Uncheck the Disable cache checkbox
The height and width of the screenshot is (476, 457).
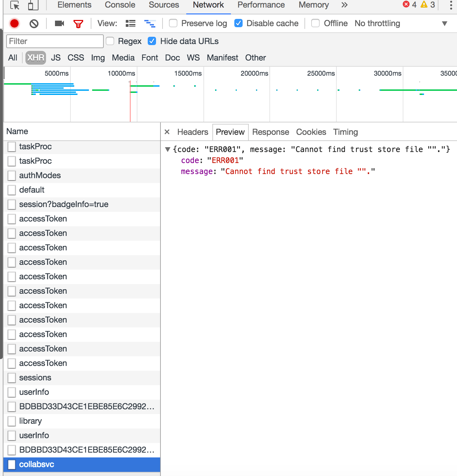point(238,23)
